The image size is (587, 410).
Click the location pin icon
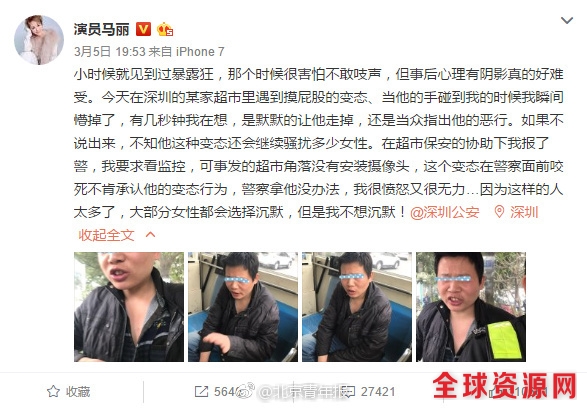pos(499,212)
